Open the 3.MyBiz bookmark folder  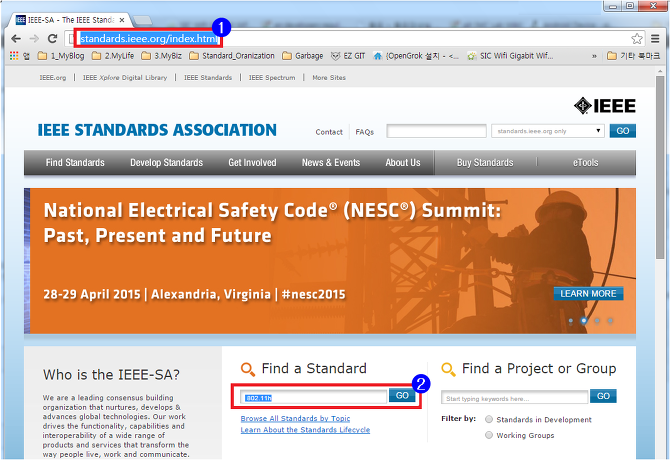tap(162, 56)
